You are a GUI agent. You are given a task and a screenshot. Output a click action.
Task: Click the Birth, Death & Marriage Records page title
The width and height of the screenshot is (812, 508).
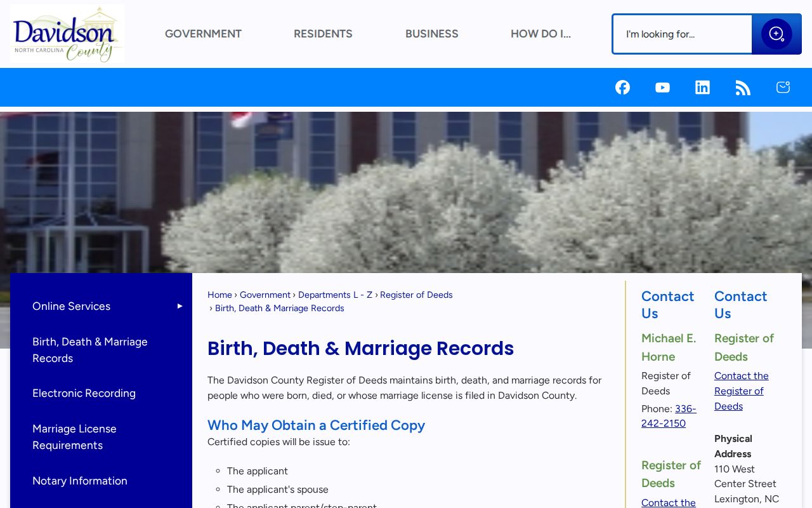pyautogui.click(x=360, y=348)
